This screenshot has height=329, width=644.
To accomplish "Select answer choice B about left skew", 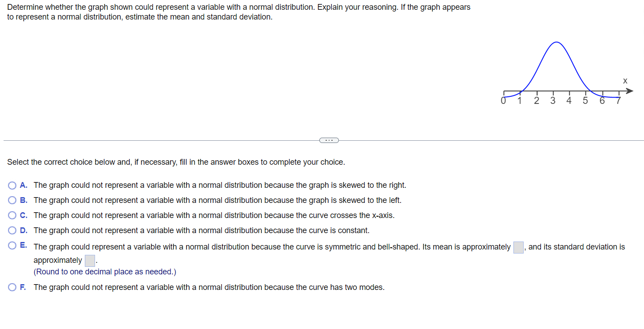I will click(x=12, y=200).
